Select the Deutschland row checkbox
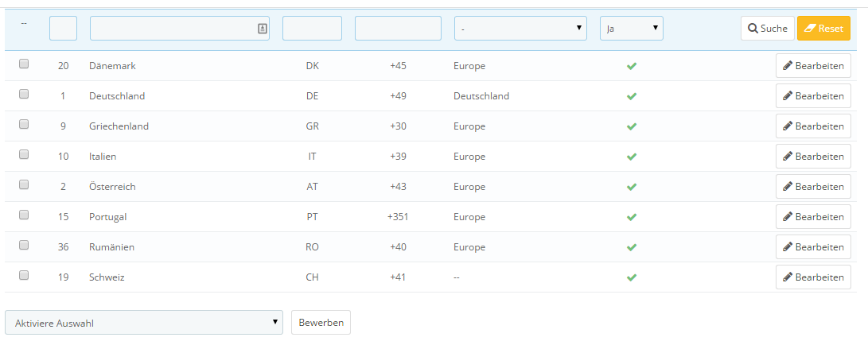The image size is (868, 345). (24, 94)
